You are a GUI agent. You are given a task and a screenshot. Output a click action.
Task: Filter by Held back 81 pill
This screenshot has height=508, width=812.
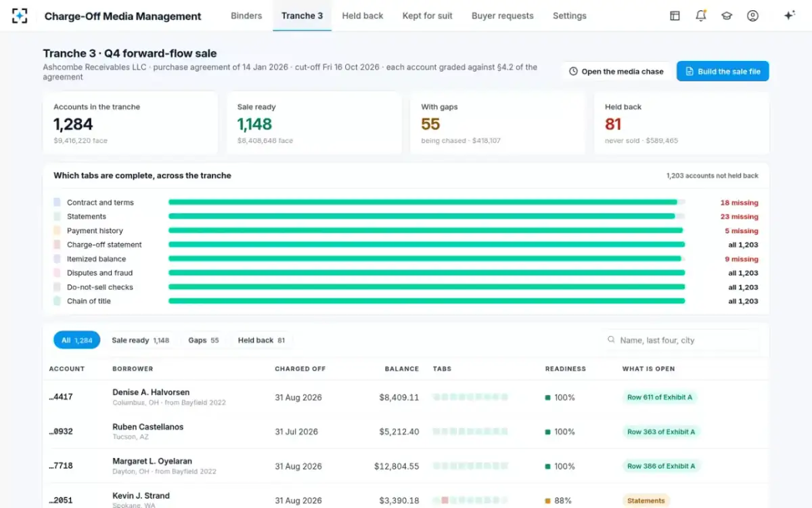point(262,340)
